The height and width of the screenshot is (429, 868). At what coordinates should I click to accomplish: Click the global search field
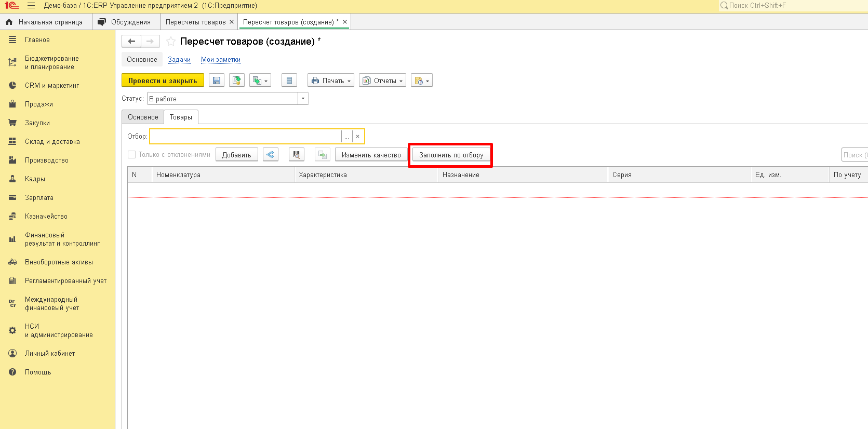(793, 6)
